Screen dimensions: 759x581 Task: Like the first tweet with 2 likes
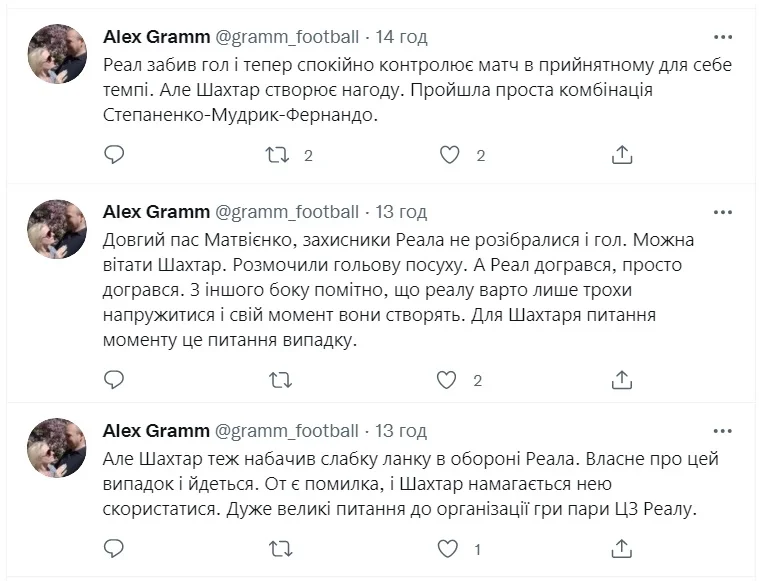pyautogui.click(x=450, y=154)
